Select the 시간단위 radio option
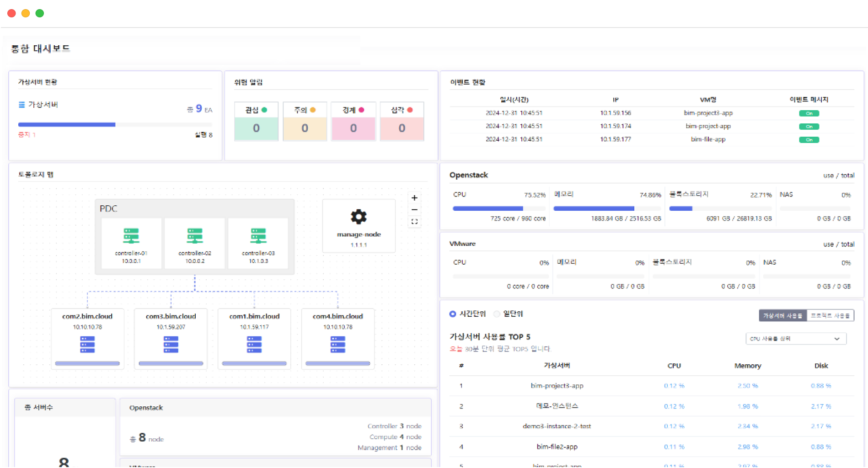This screenshot has width=868, height=468. pyautogui.click(x=453, y=314)
